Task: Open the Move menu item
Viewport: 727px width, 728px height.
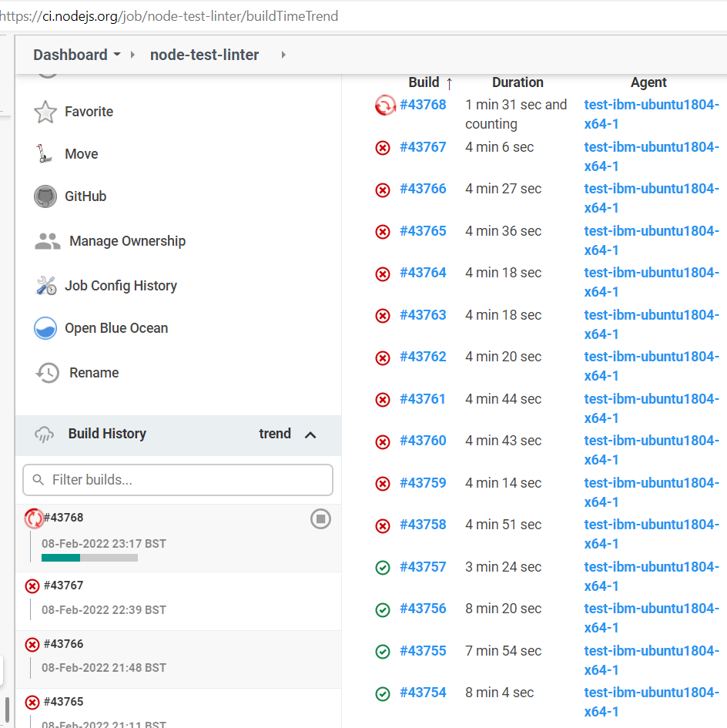Action: pyautogui.click(x=81, y=154)
